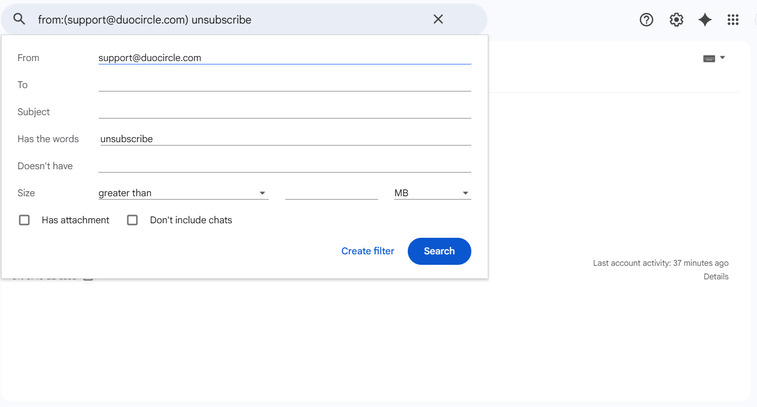Click the Last account activity text
This screenshot has width=757, height=407.
[660, 263]
